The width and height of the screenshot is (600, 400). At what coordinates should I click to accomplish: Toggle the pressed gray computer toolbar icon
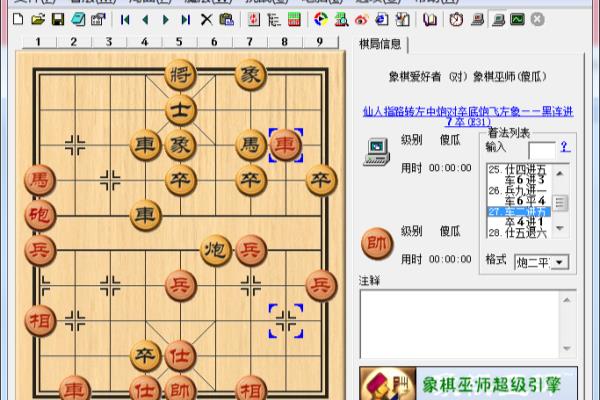(498, 19)
